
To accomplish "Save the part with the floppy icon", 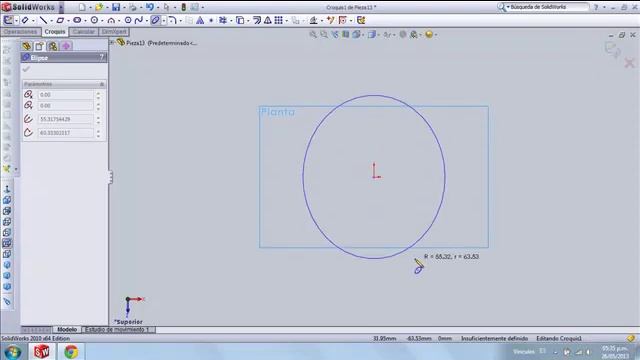I will click(116, 7).
